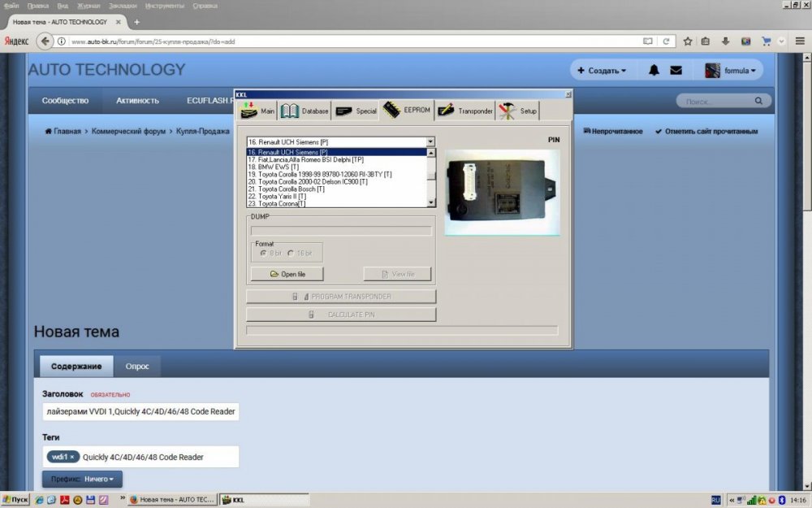Open the Создать dropdown menu

(x=602, y=71)
